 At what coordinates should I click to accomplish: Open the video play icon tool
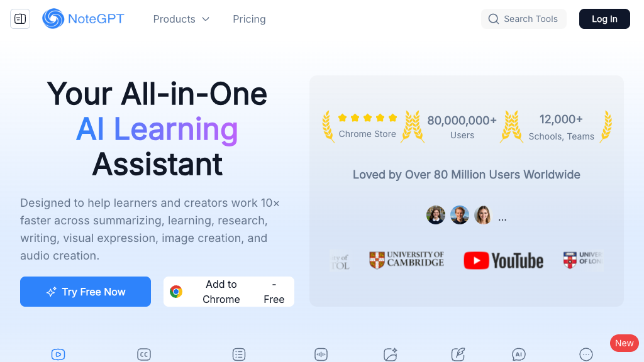pyautogui.click(x=58, y=354)
